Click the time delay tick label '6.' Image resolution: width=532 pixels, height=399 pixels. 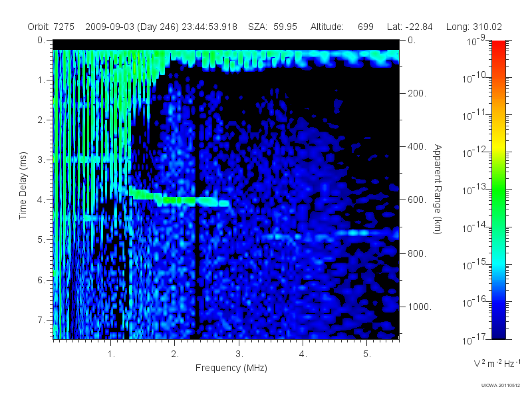tap(41, 280)
